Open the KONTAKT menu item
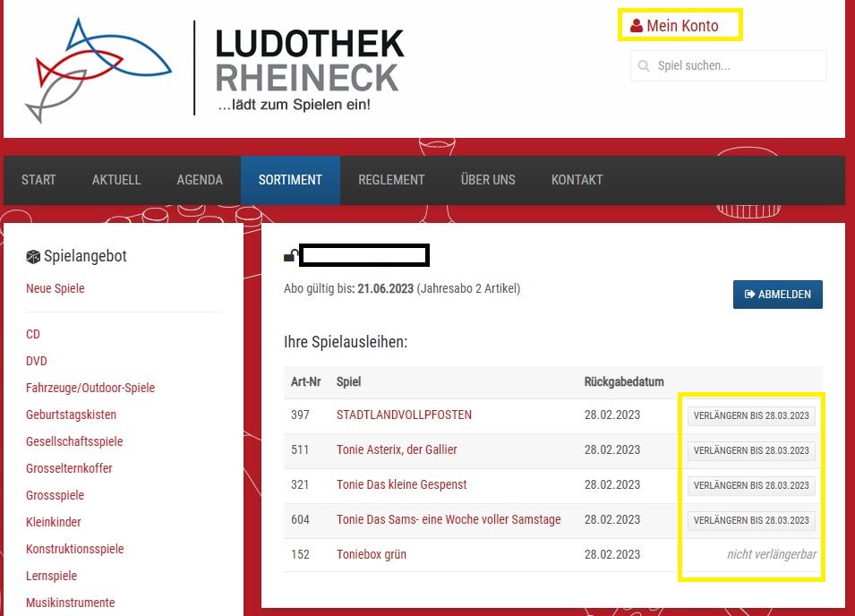Screen dimensions: 855x616 pyautogui.click(x=577, y=180)
